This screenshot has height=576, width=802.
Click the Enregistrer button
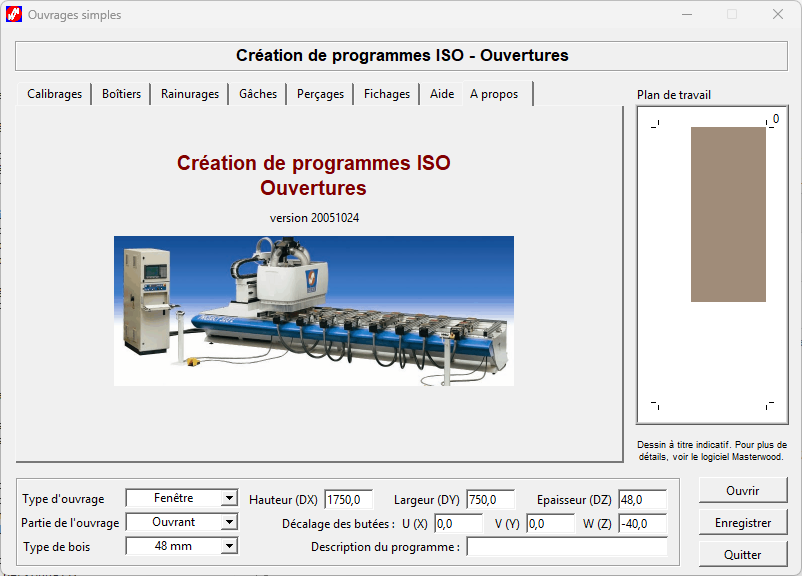click(x=743, y=522)
